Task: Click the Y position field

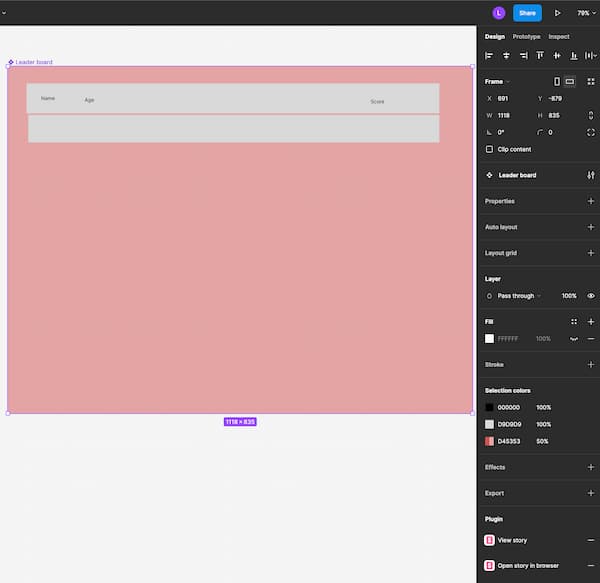Action: point(557,99)
